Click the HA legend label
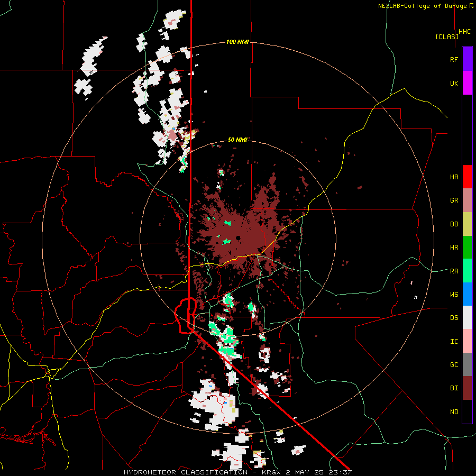 tap(454, 177)
